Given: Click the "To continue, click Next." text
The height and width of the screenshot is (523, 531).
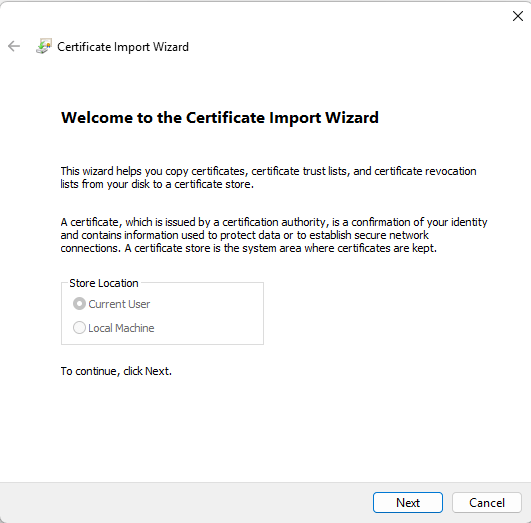Looking at the screenshot, I should point(116,371).
